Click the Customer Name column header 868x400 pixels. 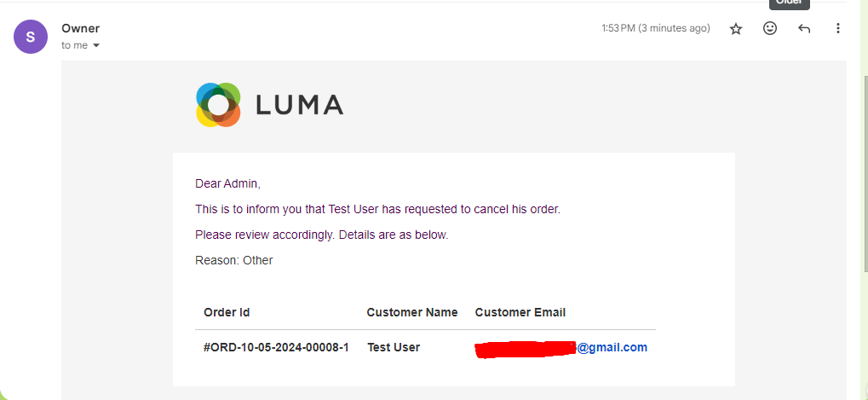point(412,312)
